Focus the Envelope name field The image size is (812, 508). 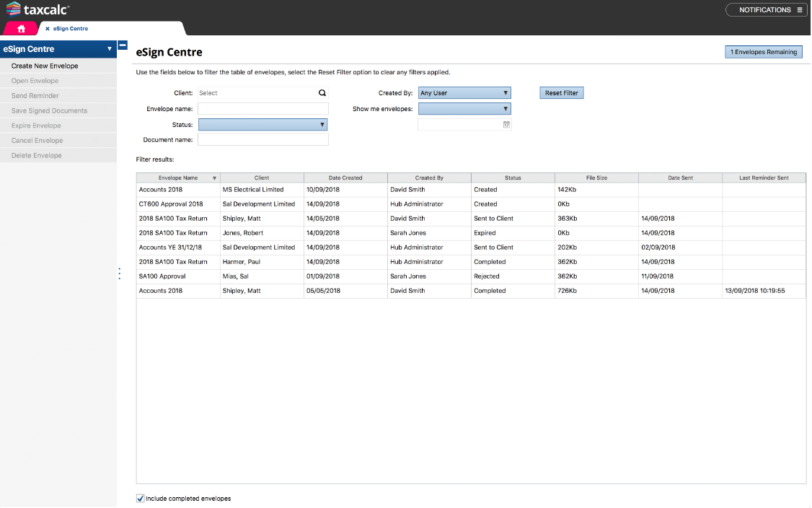(x=262, y=109)
